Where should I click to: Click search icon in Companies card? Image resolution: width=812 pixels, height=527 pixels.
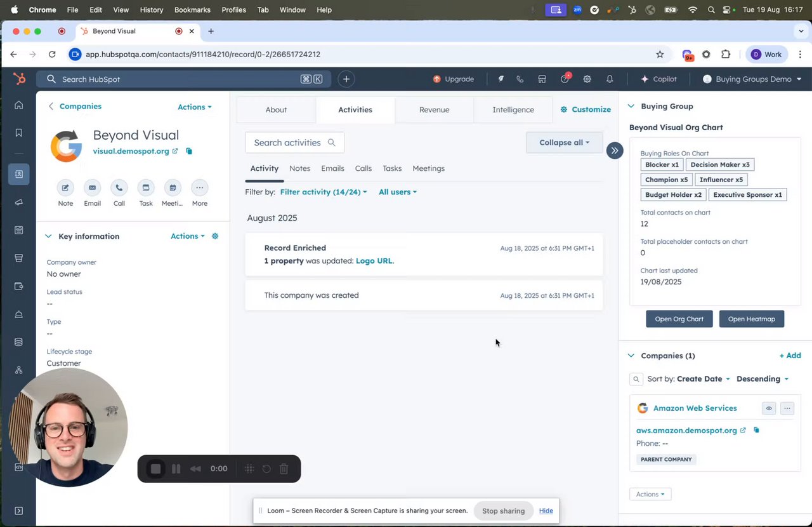point(636,379)
